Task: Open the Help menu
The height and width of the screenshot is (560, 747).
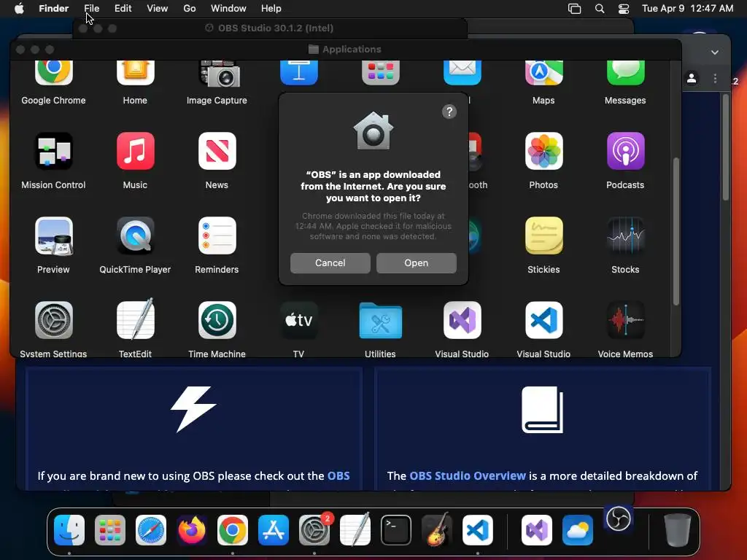Action: tap(271, 9)
